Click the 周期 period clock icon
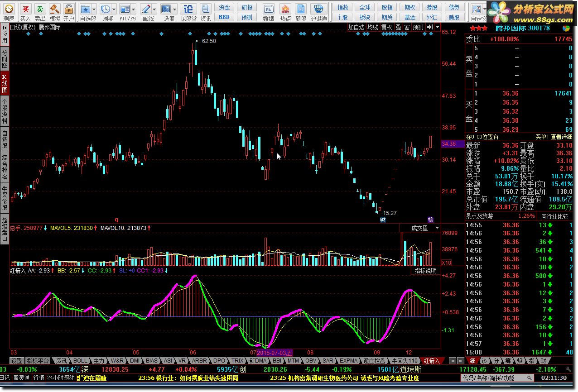This screenshot has height=392, width=578. click(x=105, y=9)
